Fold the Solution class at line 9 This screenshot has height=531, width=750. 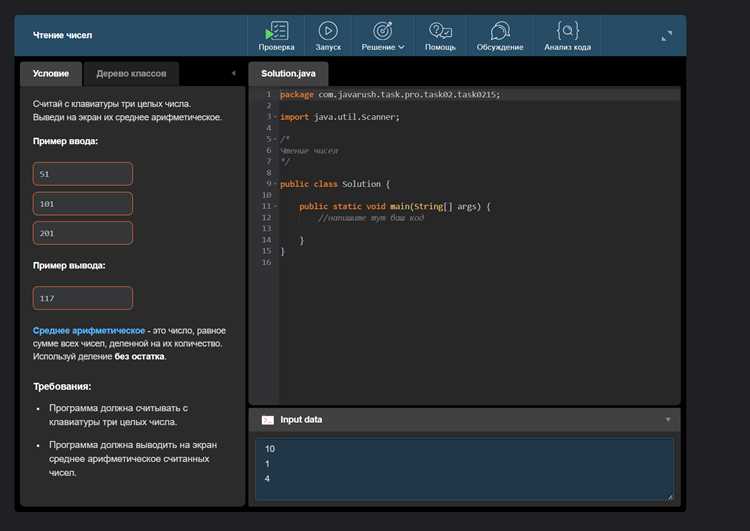point(275,184)
